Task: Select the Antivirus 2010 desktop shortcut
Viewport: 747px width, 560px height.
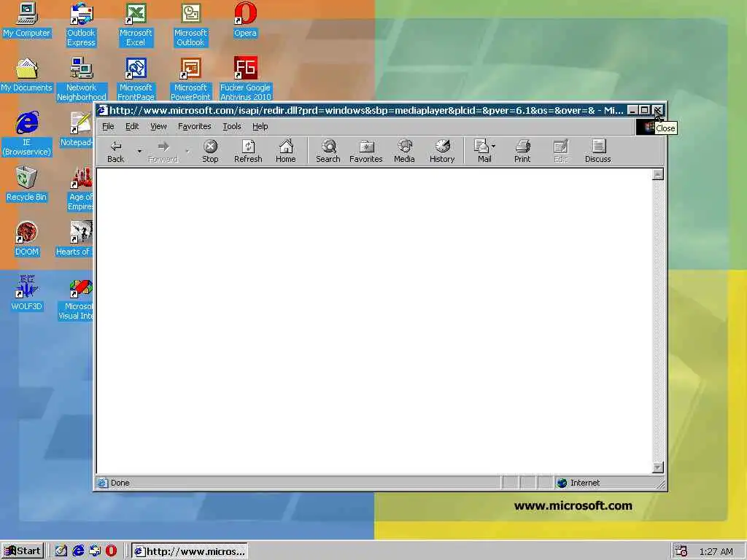Action: pos(245,79)
